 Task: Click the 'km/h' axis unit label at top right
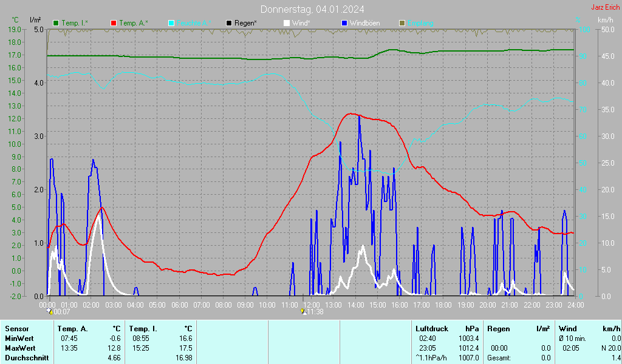[x=606, y=20]
